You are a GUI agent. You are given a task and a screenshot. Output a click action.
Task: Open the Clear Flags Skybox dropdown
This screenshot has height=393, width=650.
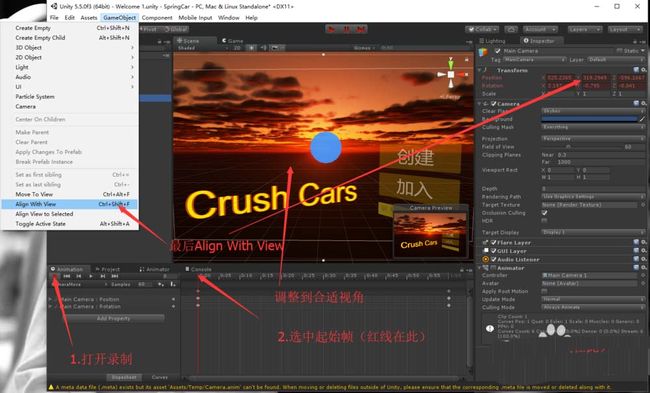pyautogui.click(x=593, y=111)
